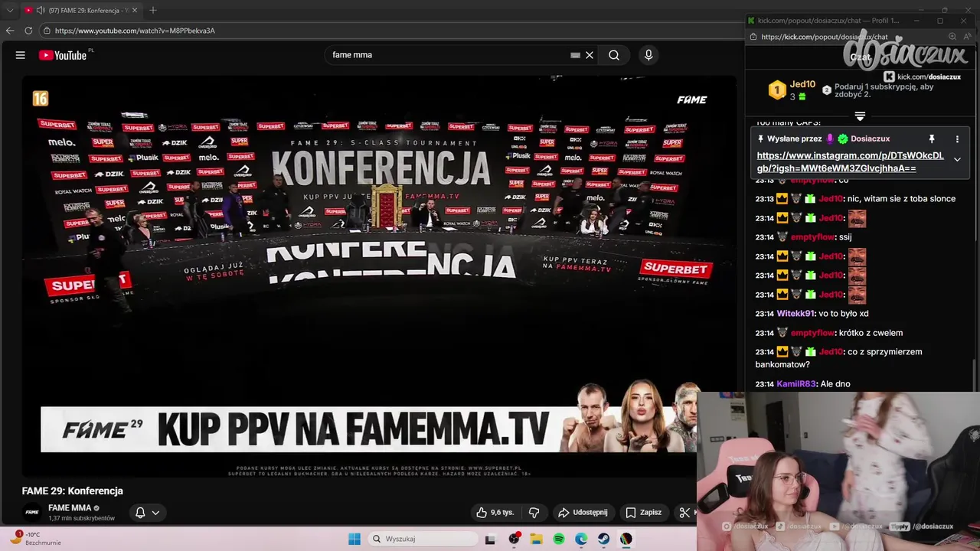Open File Explorer from the taskbar
980x551 pixels.
click(536, 539)
